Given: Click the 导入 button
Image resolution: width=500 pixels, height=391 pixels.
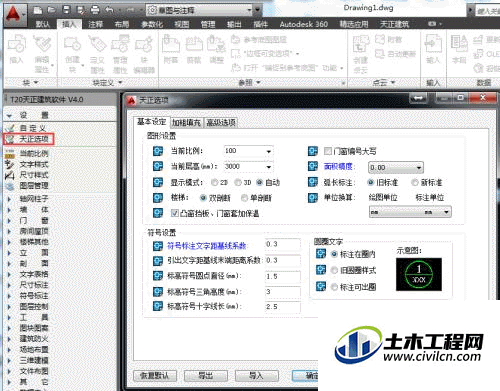Looking at the screenshot, I should click(256, 376).
